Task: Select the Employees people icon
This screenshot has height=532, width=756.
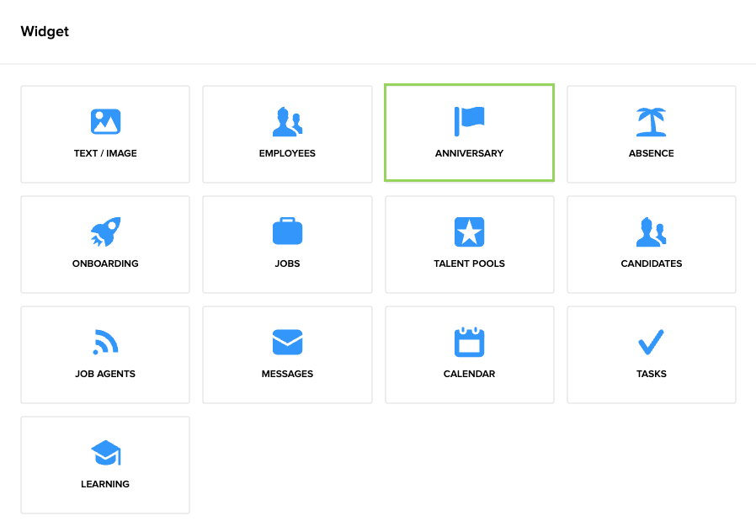Action: tap(287, 122)
